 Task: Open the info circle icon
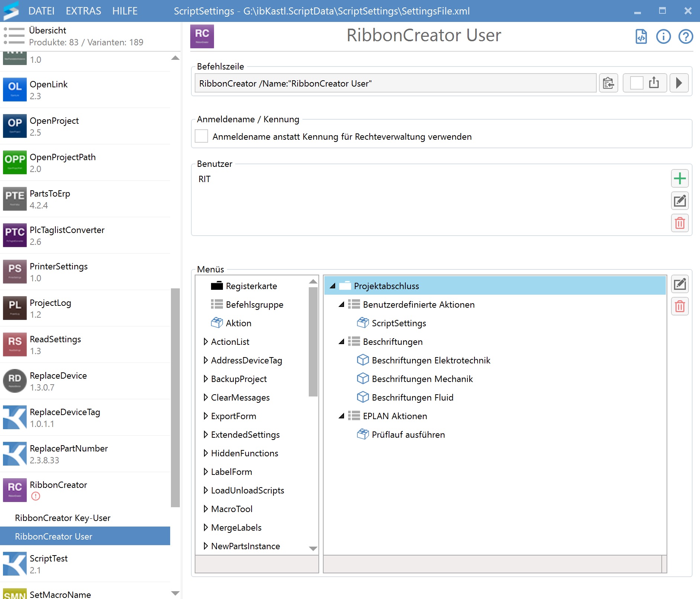pyautogui.click(x=663, y=36)
